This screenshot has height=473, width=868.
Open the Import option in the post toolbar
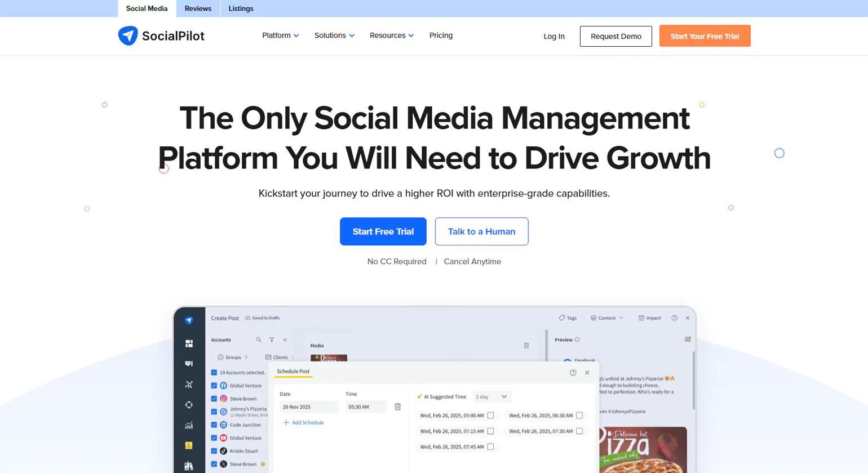(x=650, y=318)
